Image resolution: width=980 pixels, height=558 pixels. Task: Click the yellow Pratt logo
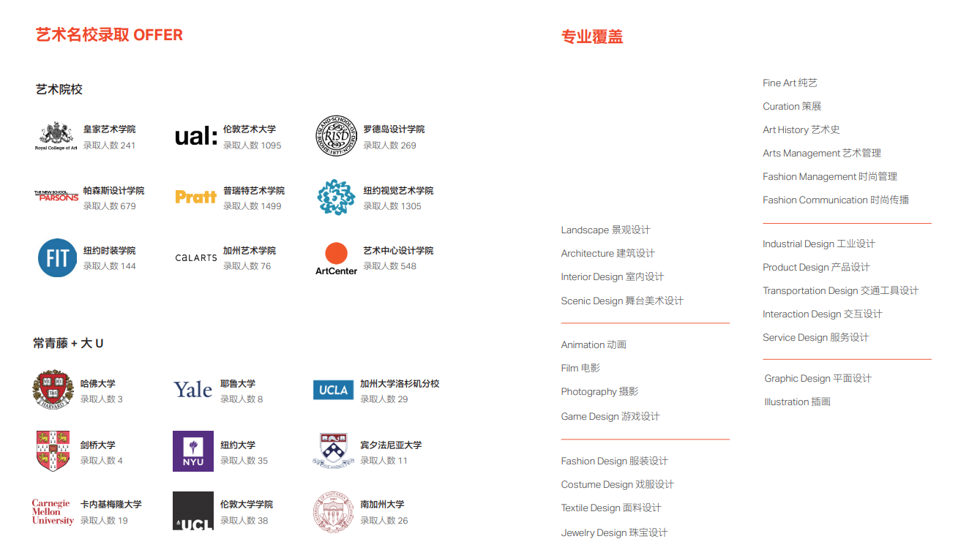(x=196, y=196)
